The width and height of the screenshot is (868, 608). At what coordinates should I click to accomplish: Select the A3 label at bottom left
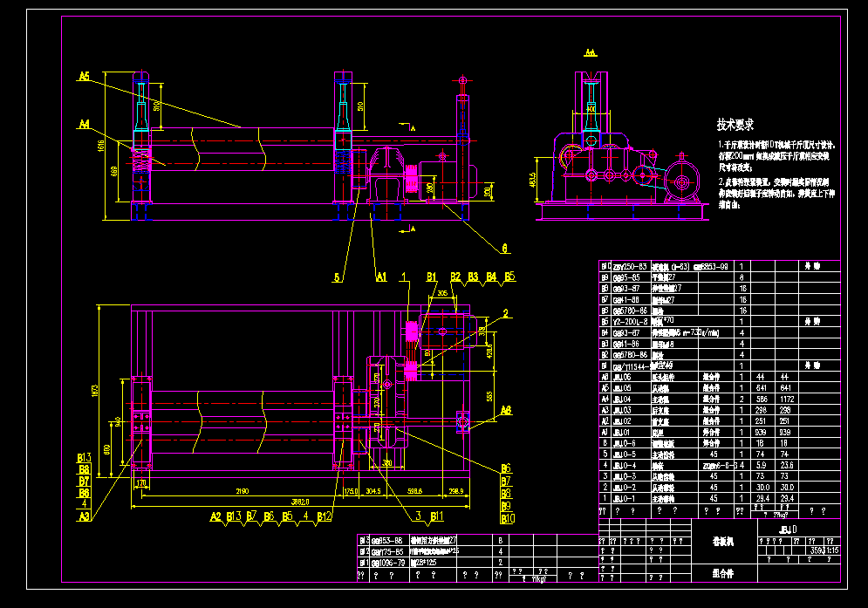84,516
